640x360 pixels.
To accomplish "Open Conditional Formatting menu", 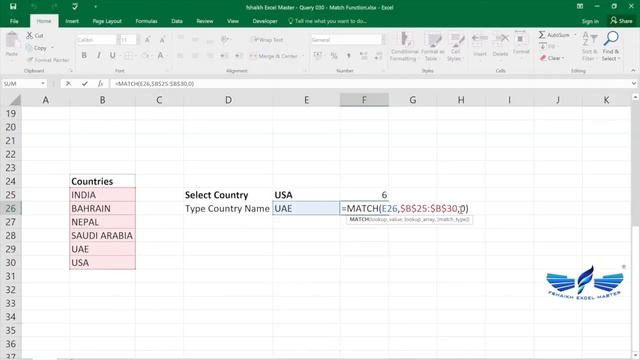I will (404, 47).
